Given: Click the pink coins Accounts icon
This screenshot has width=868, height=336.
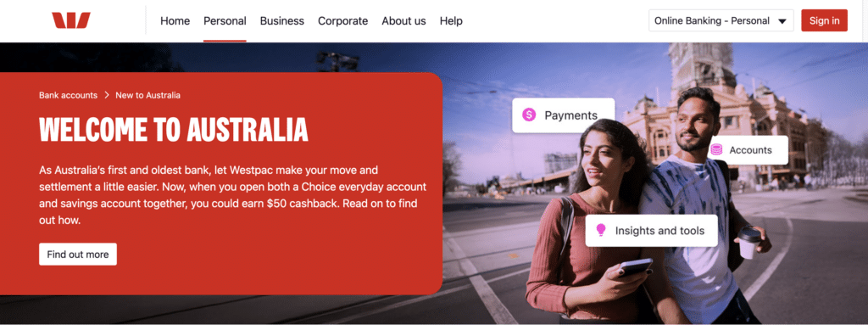Looking at the screenshot, I should [x=716, y=149].
